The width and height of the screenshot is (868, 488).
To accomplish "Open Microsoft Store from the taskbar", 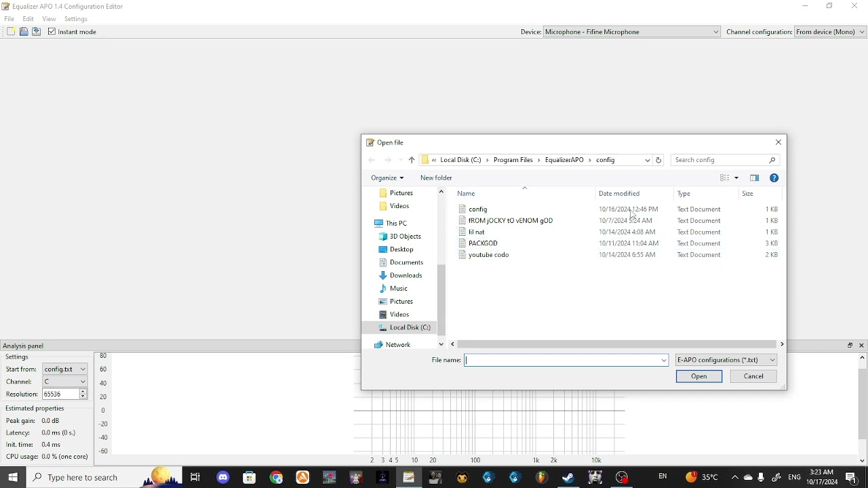I will (x=250, y=479).
